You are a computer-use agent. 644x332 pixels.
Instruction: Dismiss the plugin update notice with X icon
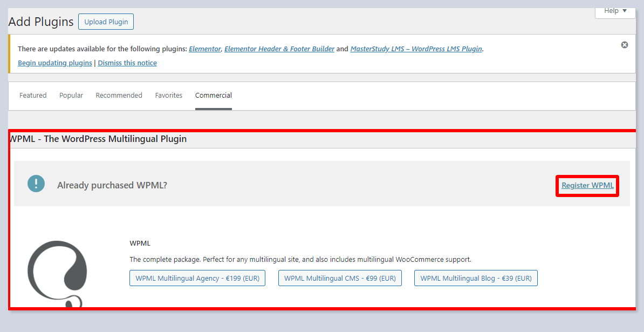(x=625, y=45)
